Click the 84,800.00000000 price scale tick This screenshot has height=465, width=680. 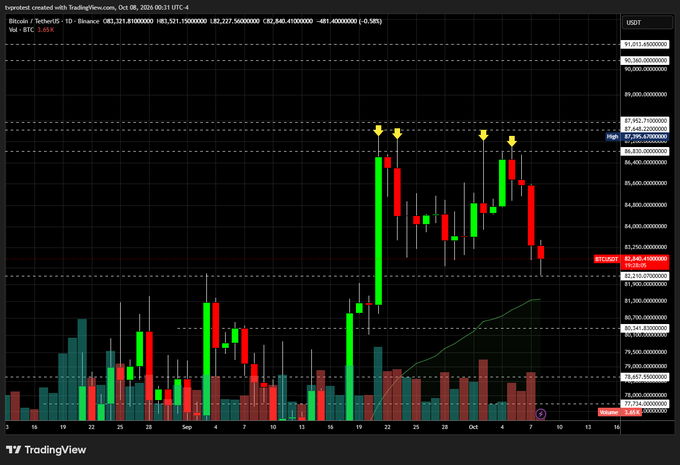click(x=645, y=205)
